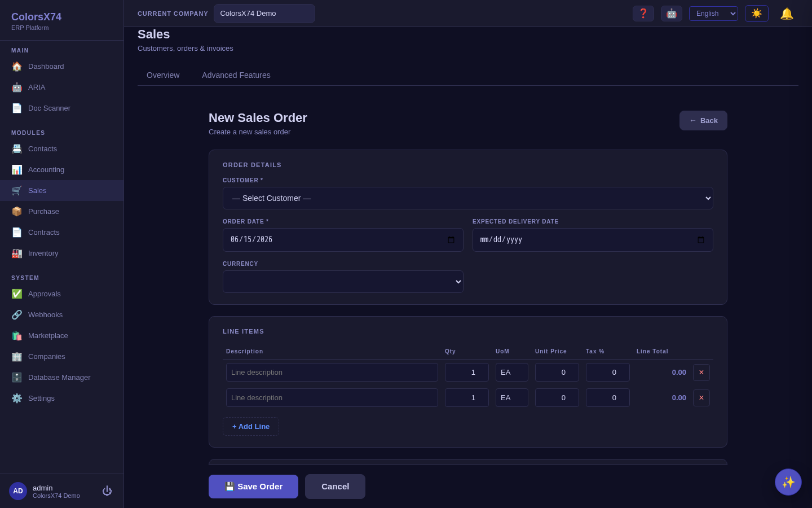The image size is (812, 508).
Task: Switch to the Overview tab
Action: point(163,75)
